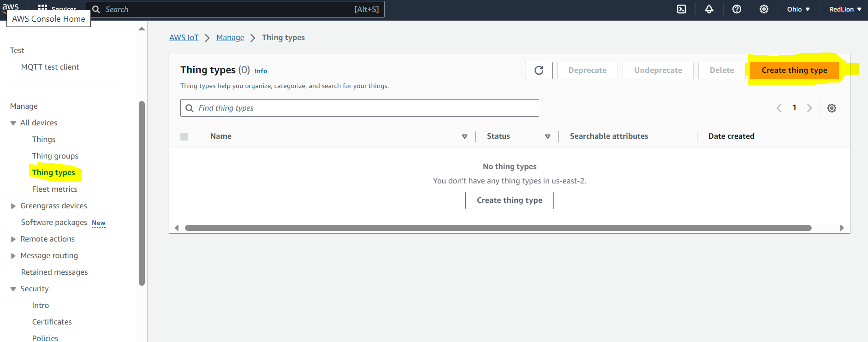Click the Test section heading
This screenshot has width=868, height=342.
17,50
